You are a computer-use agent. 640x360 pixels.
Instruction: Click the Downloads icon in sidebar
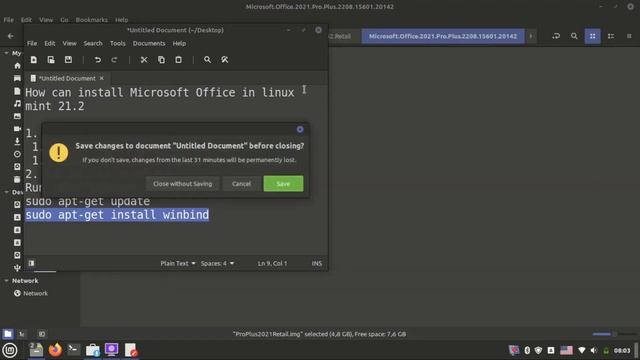(x=17, y=141)
